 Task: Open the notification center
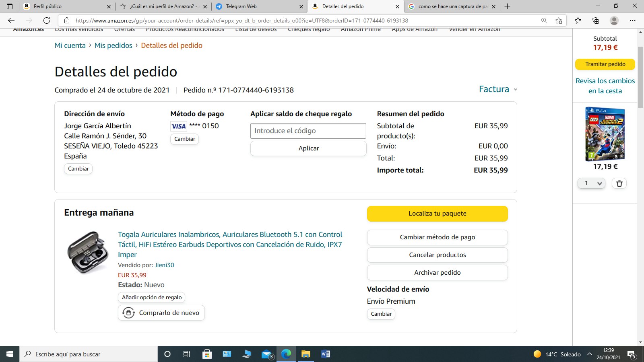632,354
